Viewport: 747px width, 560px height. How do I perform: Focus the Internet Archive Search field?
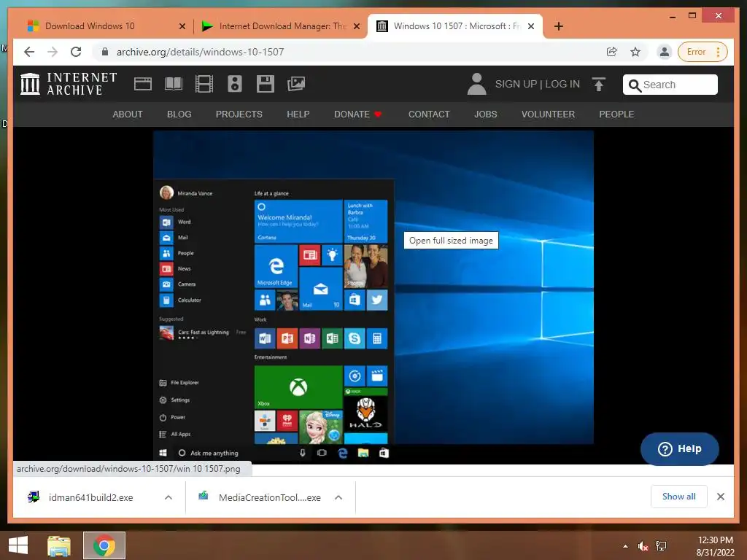tap(670, 85)
